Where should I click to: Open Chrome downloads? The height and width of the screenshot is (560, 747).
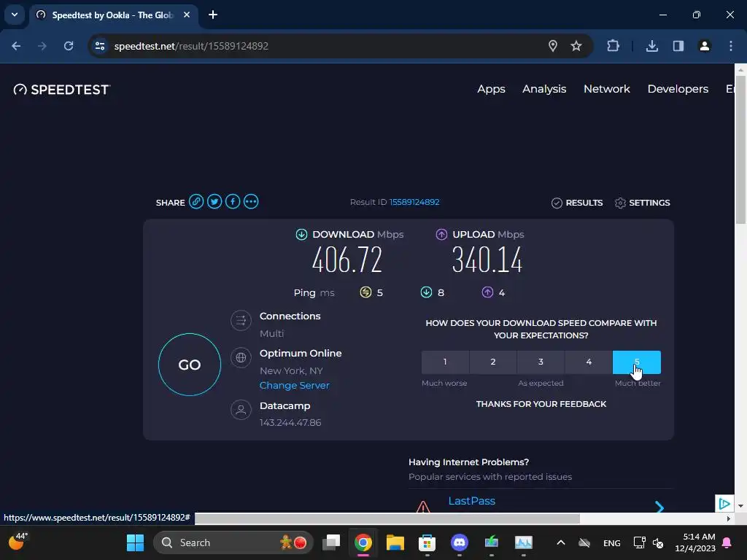click(651, 46)
